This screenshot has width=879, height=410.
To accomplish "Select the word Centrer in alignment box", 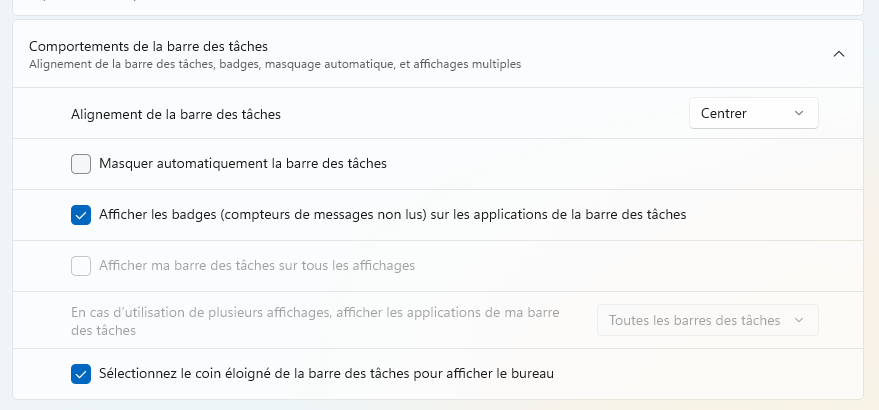I will coord(724,113).
